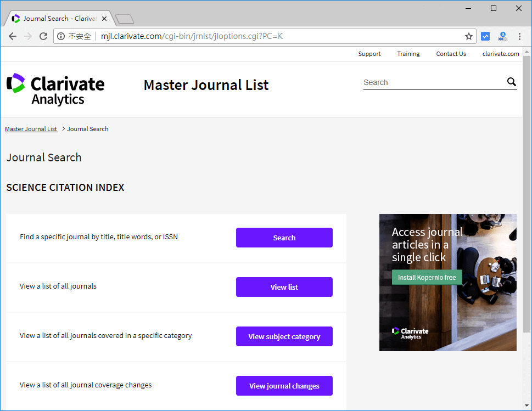Open the Support link
532x411 pixels.
tap(369, 54)
